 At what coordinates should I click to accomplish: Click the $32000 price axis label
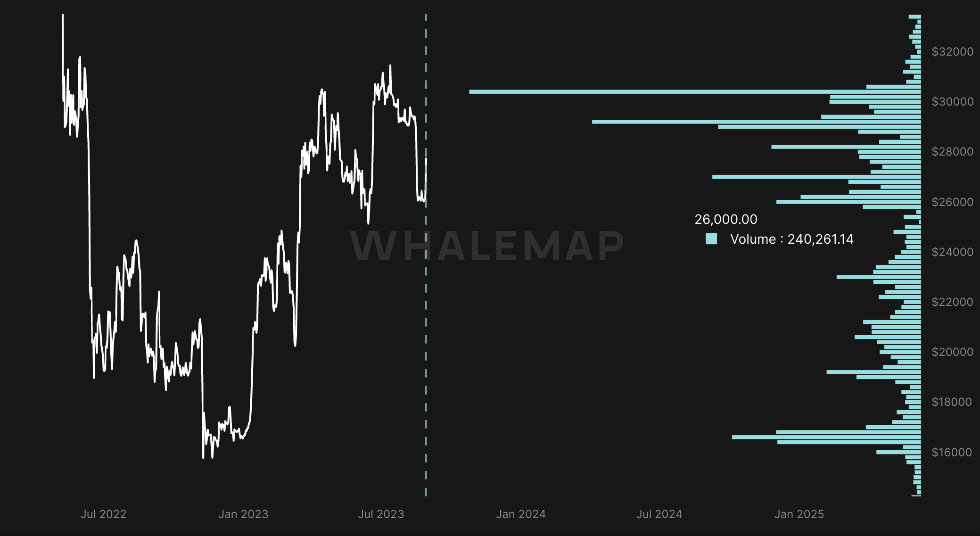tap(952, 52)
